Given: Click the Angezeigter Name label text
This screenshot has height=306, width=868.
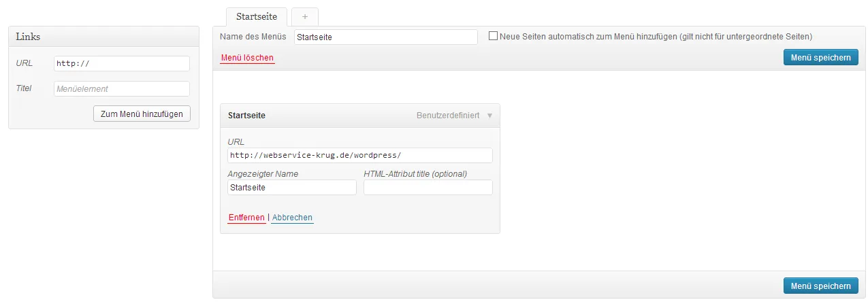Looking at the screenshot, I should coord(263,173).
